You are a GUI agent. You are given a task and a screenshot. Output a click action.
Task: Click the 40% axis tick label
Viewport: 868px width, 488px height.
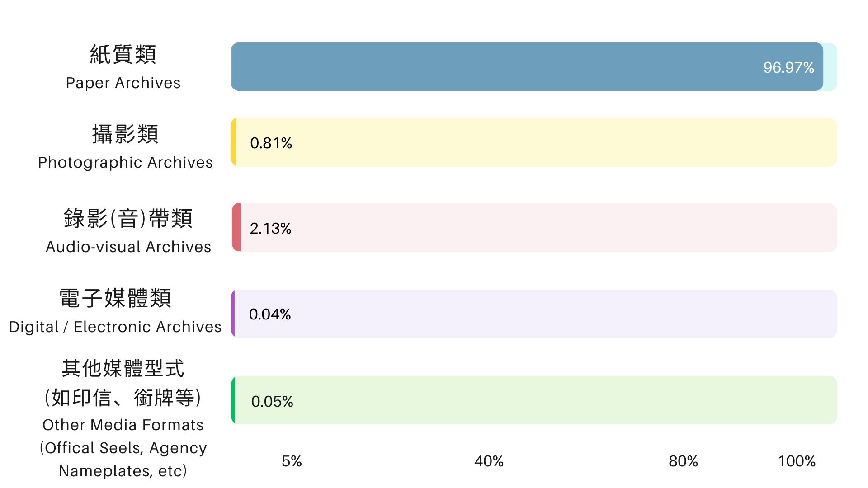[489, 461]
